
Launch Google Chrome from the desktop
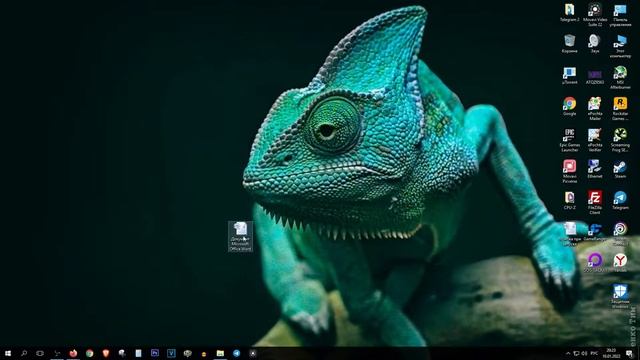coord(569,107)
